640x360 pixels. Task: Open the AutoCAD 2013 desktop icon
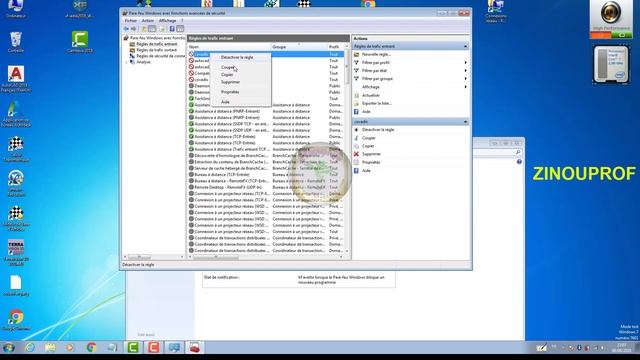click(x=16, y=79)
